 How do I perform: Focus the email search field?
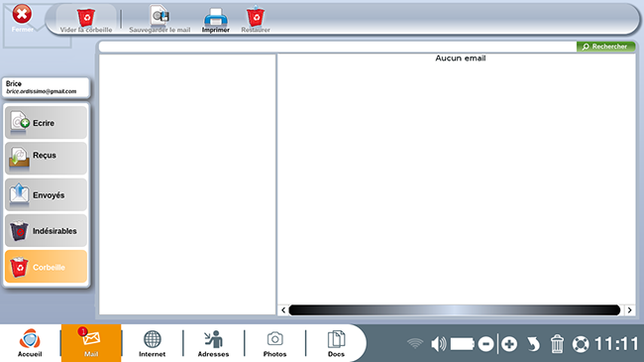click(x=338, y=47)
